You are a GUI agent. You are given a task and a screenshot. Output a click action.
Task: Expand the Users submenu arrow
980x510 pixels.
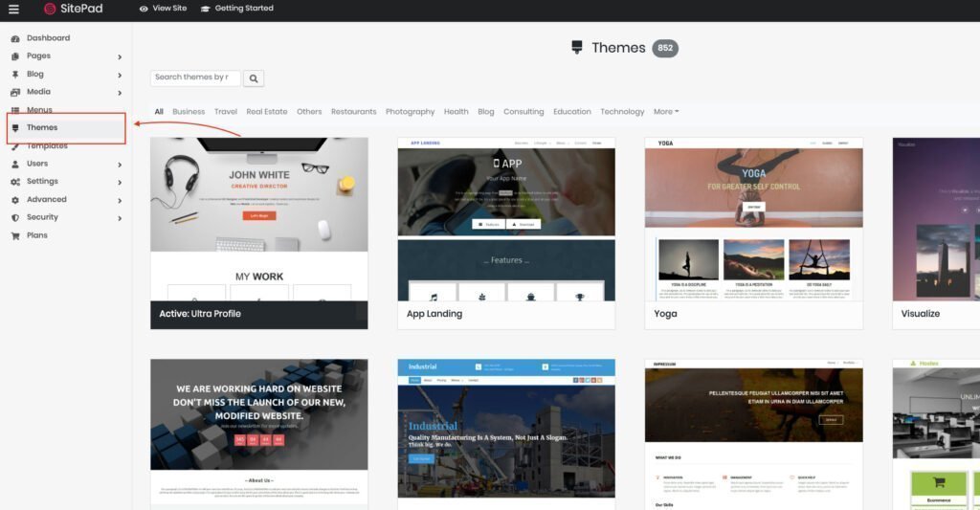(120, 165)
